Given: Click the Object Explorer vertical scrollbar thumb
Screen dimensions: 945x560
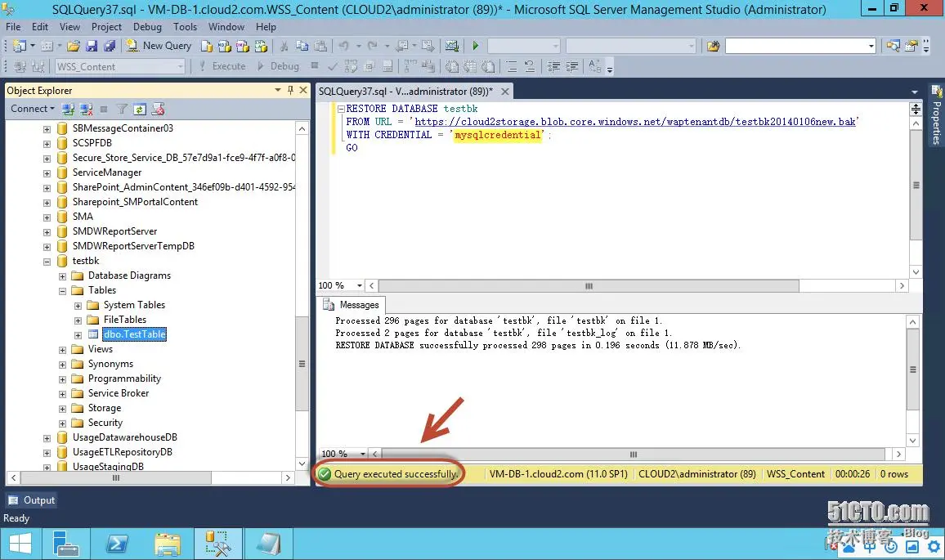Looking at the screenshot, I should (x=302, y=364).
